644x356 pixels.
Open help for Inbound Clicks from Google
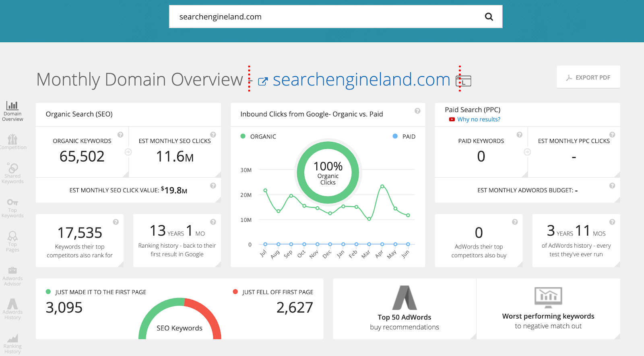[417, 111]
